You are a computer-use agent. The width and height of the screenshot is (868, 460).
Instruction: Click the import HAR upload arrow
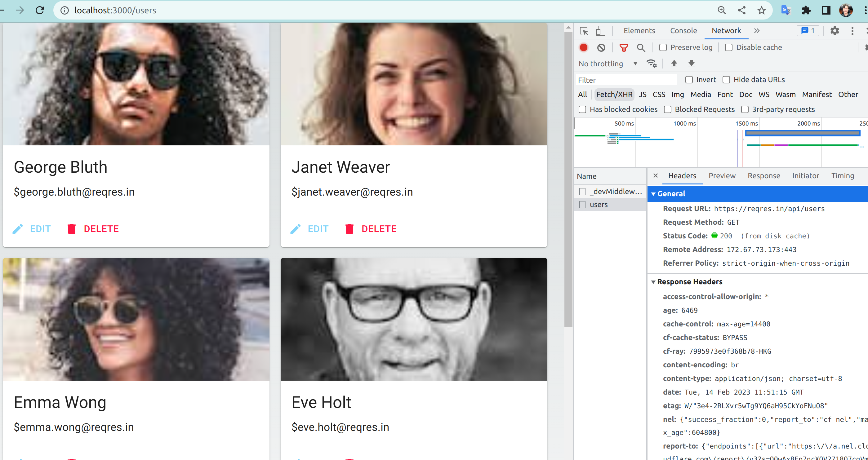coord(674,64)
